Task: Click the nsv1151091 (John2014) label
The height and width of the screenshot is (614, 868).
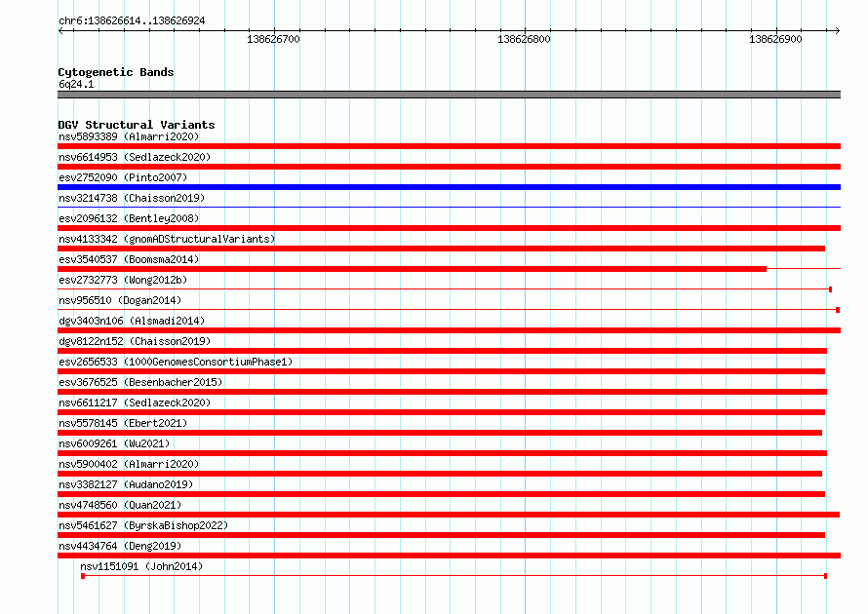Action: 141,566
